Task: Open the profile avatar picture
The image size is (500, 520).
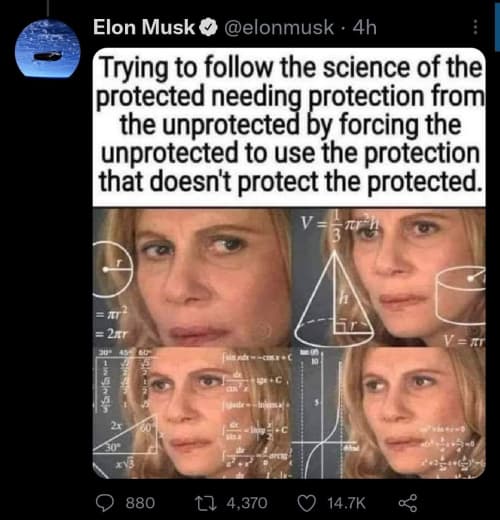Action: (x=47, y=49)
